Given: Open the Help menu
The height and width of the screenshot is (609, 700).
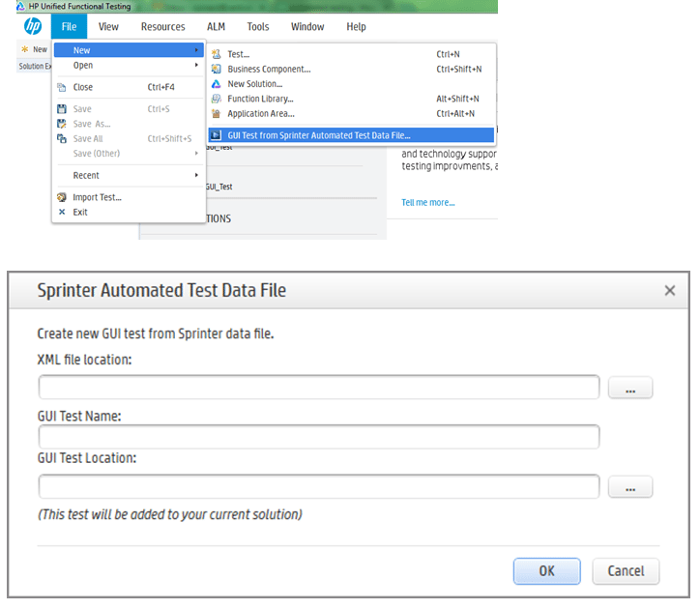Looking at the screenshot, I should tap(356, 27).
